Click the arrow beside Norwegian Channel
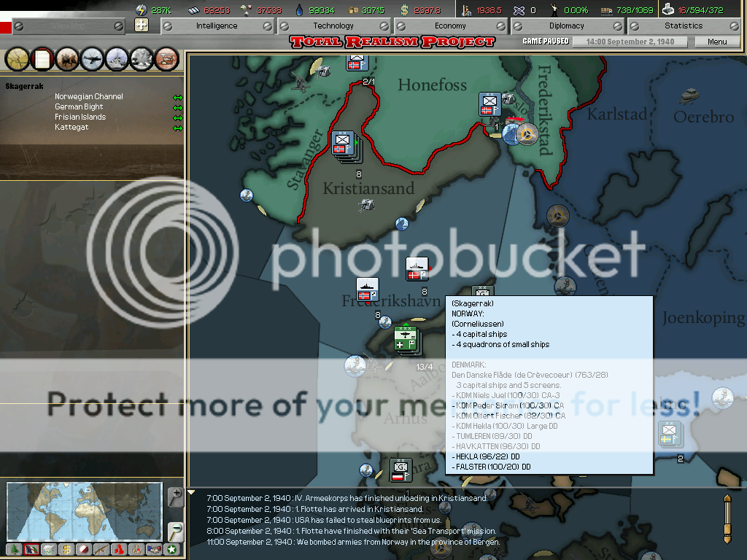The width and height of the screenshot is (747, 560). coord(177,97)
